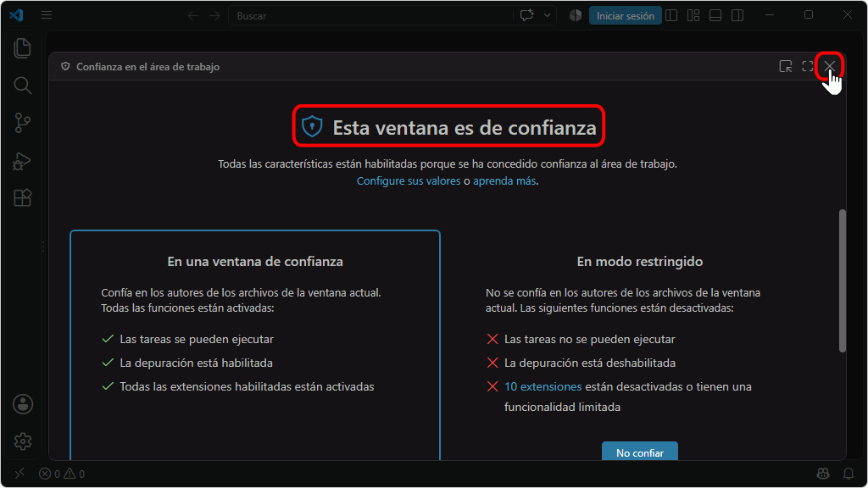Click the vertical scrollbar of trust editor
The image size is (868, 488).
point(842,280)
